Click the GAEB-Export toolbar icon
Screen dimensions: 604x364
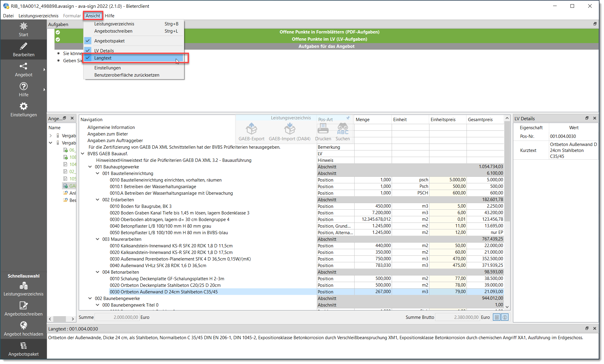point(251,132)
